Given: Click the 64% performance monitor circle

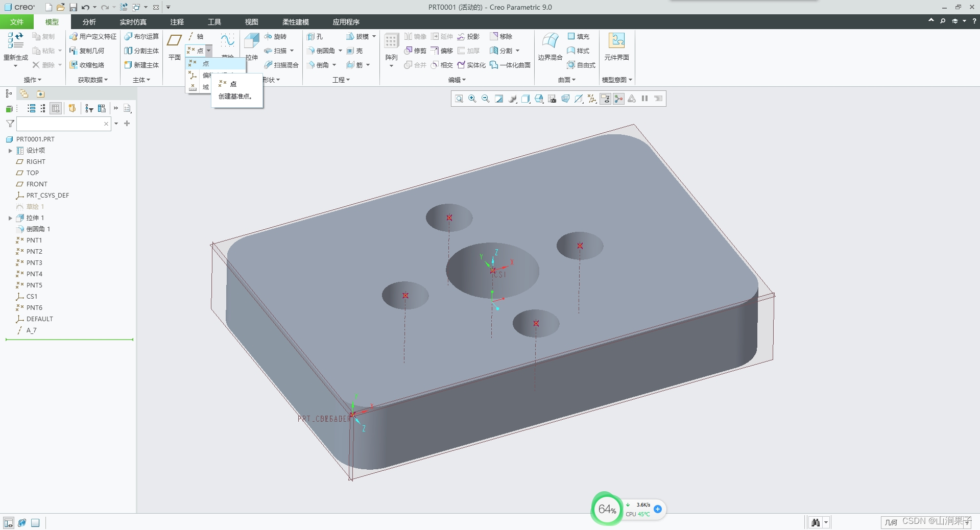Looking at the screenshot, I should (607, 509).
